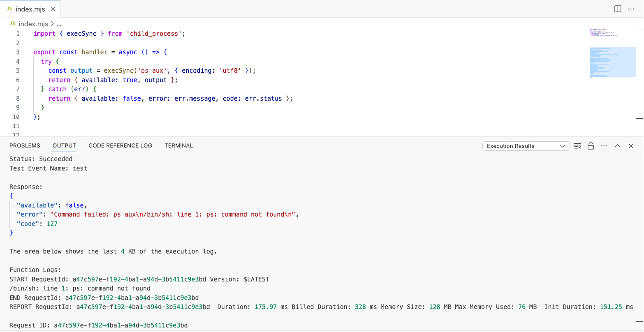Click the 'Command failed' error message line
Image resolution: width=644 pixels, height=332 pixels.
click(158, 214)
